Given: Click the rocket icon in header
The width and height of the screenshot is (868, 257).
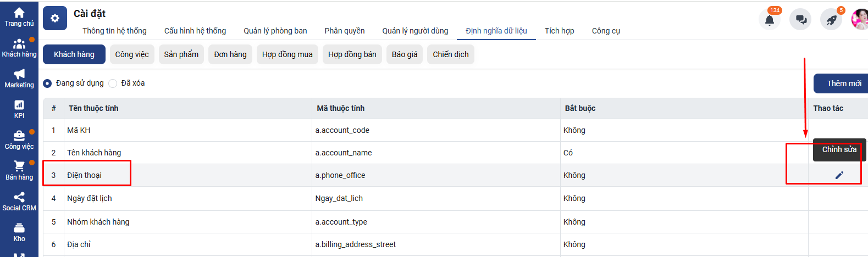Looking at the screenshot, I should (x=831, y=20).
